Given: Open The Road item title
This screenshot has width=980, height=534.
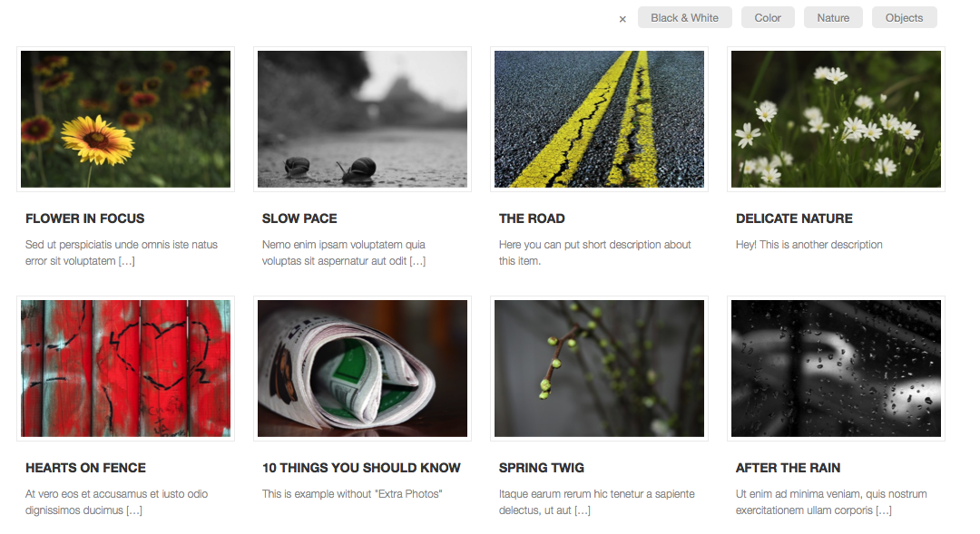Looking at the screenshot, I should [532, 218].
